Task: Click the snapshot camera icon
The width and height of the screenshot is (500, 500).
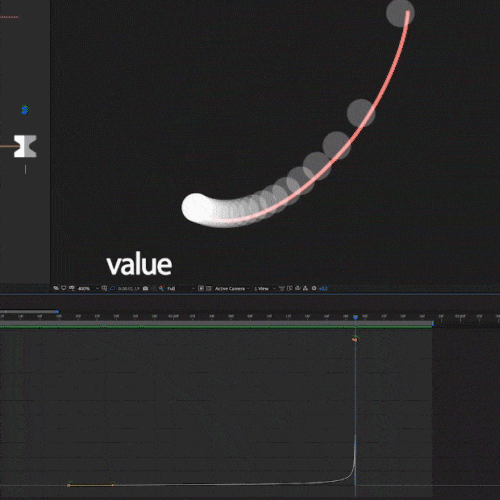Action: 146,288
